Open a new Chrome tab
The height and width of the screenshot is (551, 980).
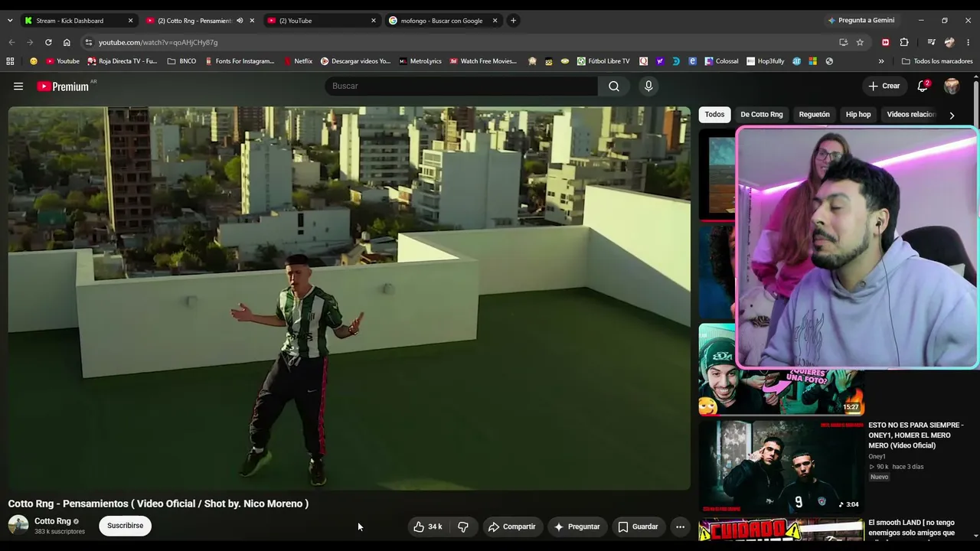pyautogui.click(x=513, y=21)
